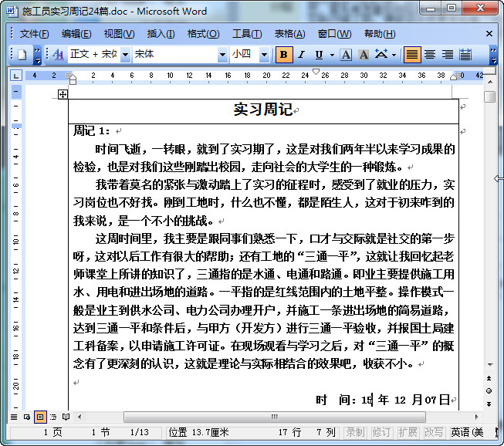Click the 周记 1: heading text
504x446 pixels.
tap(92, 130)
